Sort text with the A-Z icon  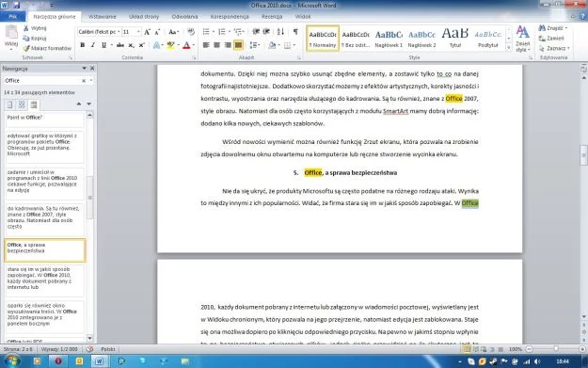(x=280, y=32)
